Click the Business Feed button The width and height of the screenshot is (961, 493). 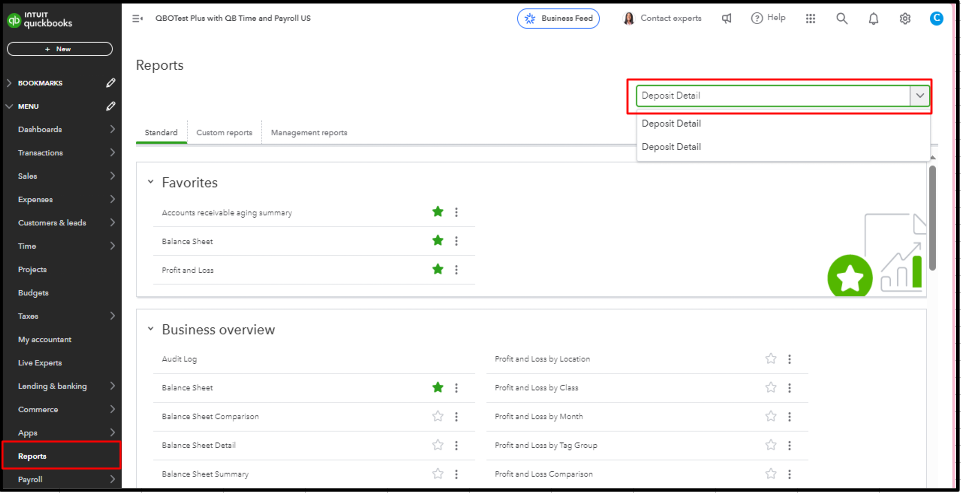pyautogui.click(x=558, y=18)
